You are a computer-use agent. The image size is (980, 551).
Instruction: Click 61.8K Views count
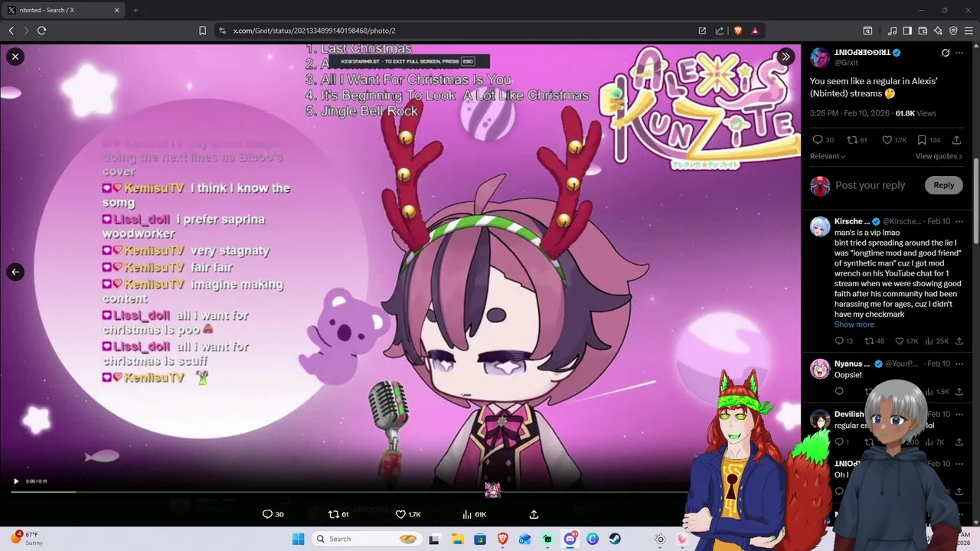tap(916, 113)
